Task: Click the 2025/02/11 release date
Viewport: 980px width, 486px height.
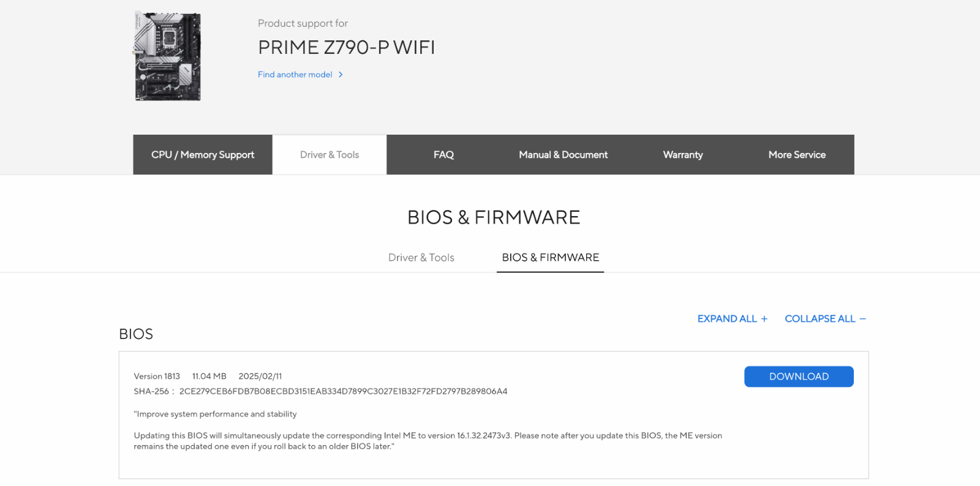Action: (x=260, y=376)
